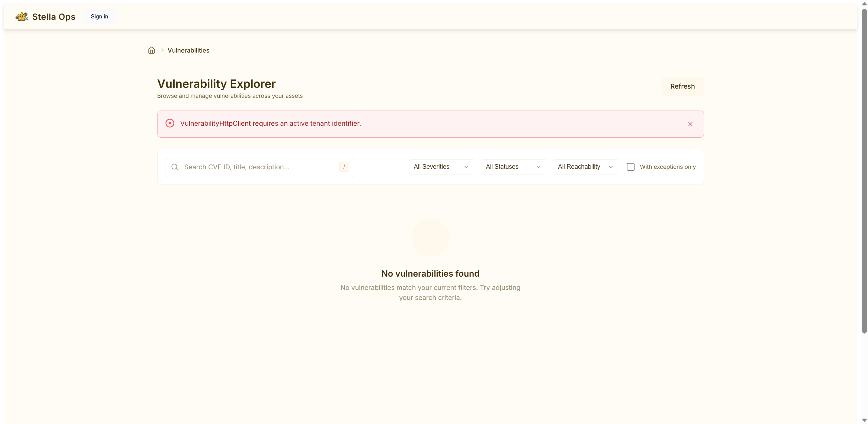Viewport: 868px width, 424px height.
Task: Refresh the vulnerability list
Action: point(682,86)
